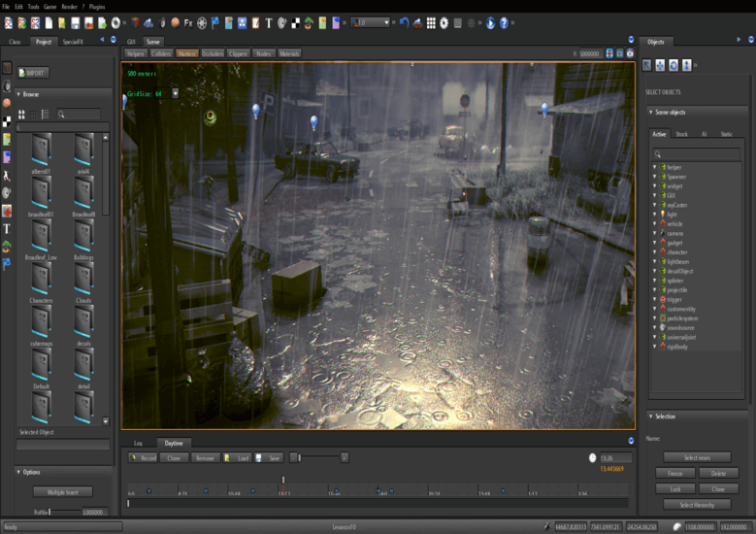756x534 pixels.
Task: Open the settings gear in top toolbar
Action: [444, 22]
